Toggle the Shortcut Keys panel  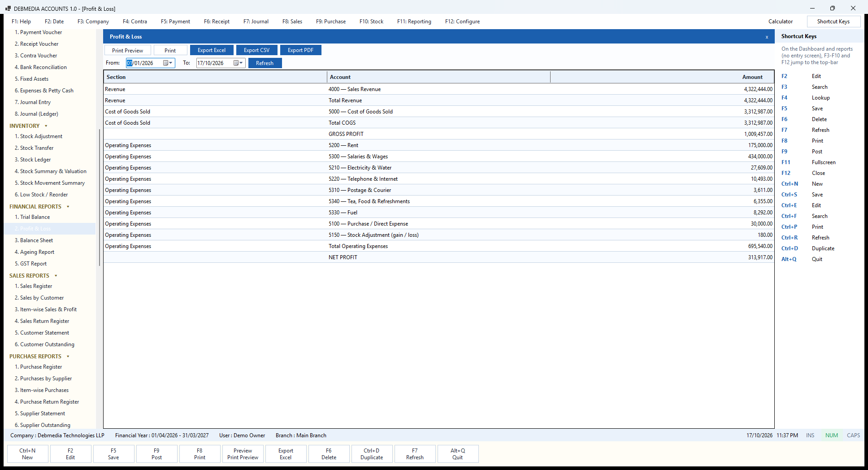click(x=833, y=22)
